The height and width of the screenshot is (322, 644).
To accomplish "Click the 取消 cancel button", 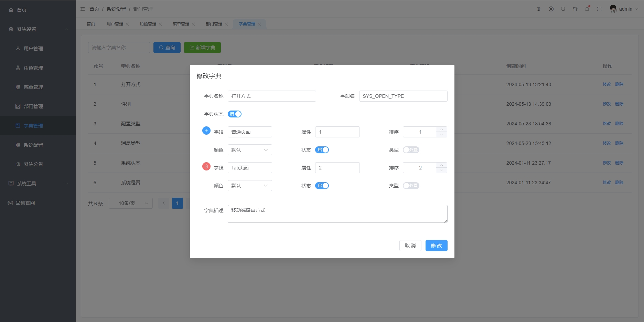I will click(410, 246).
